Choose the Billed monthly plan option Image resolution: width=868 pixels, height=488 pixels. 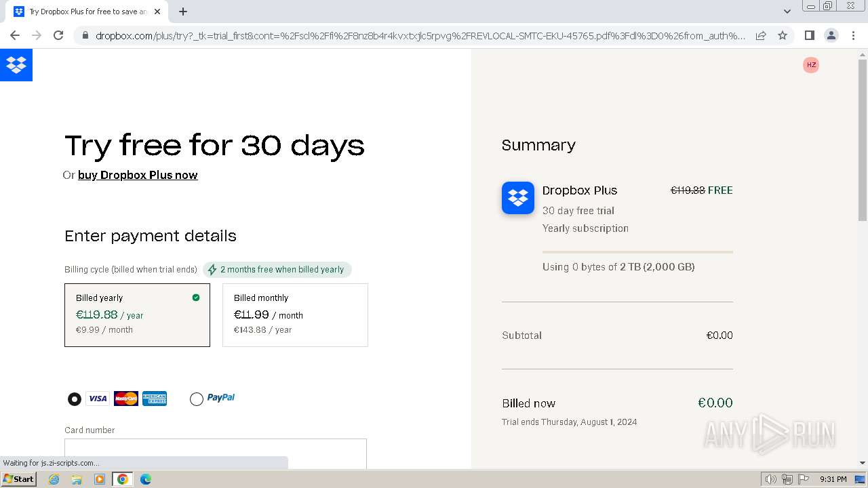click(295, 315)
